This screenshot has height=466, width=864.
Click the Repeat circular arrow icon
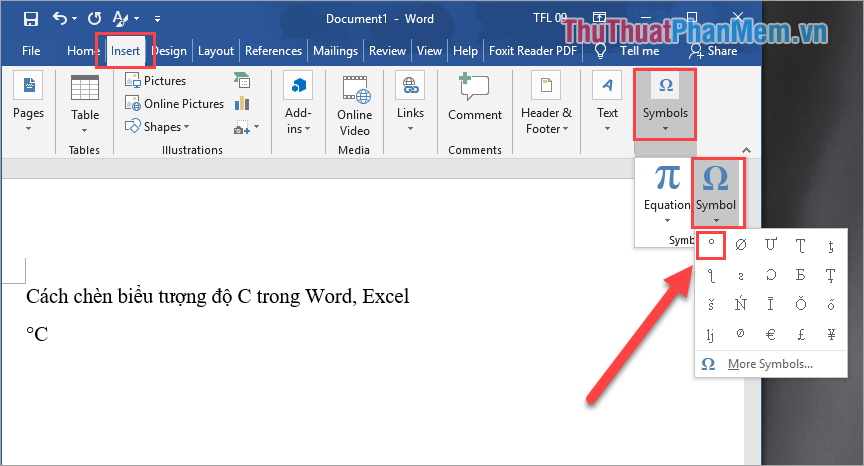(x=95, y=19)
